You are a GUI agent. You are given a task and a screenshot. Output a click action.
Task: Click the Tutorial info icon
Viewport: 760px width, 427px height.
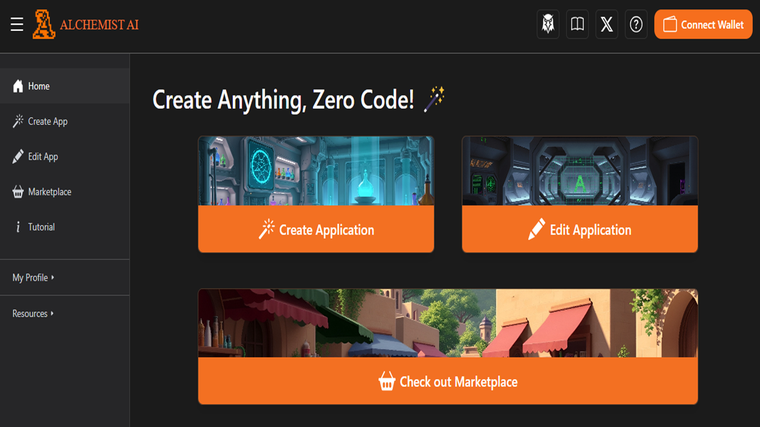point(18,227)
